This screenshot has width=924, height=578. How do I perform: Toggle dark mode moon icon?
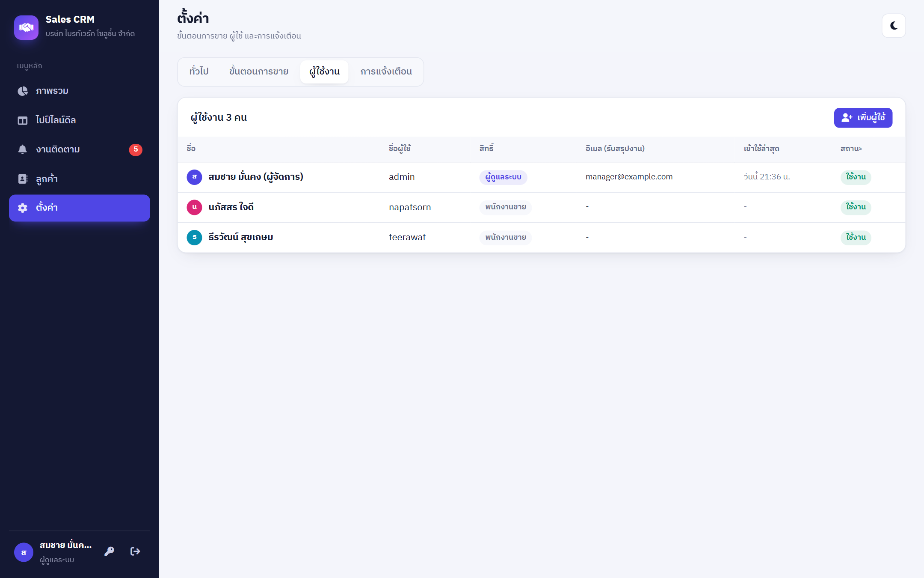coord(894,26)
